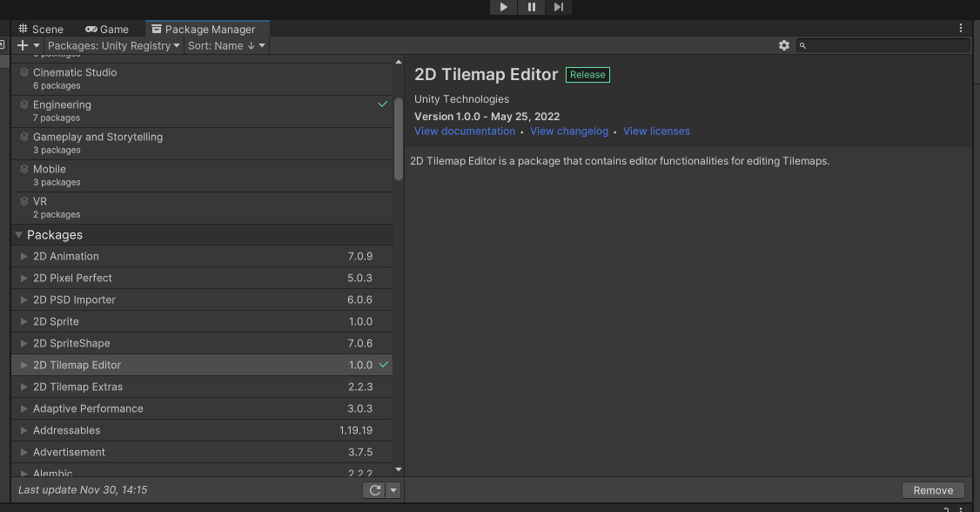Select Gameplay and Storytelling feature set
The image size is (980, 512).
(x=202, y=144)
